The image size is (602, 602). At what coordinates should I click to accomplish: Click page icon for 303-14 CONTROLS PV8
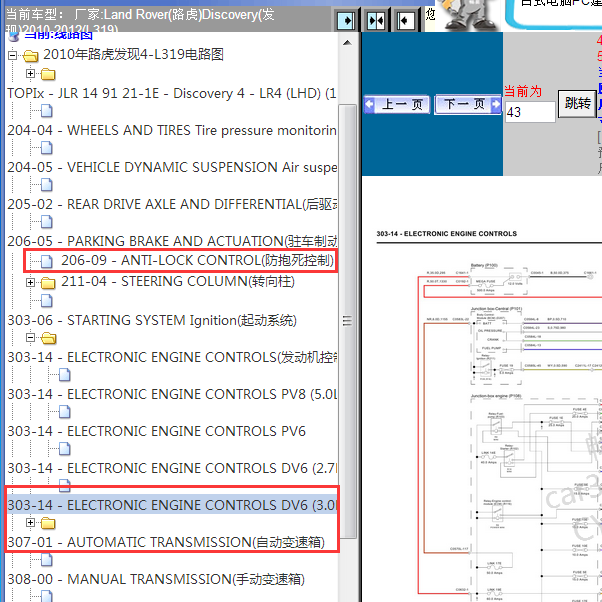(64, 374)
